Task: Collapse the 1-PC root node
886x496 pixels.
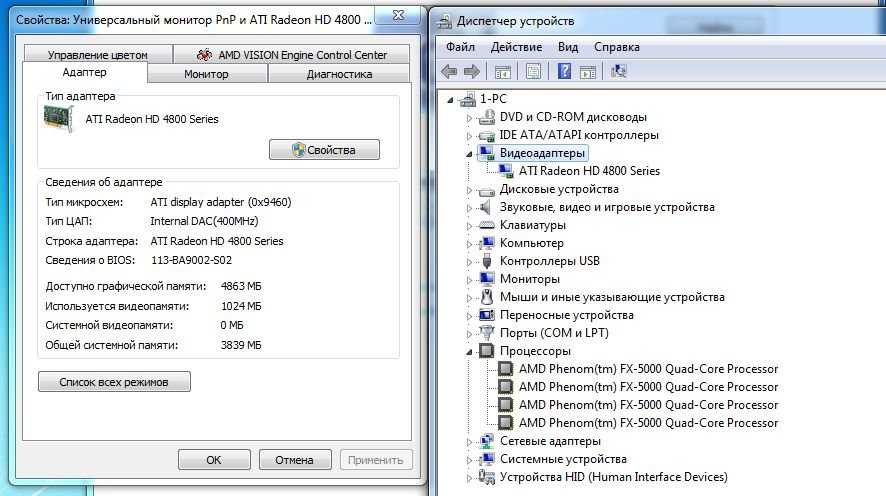Action: (x=450, y=100)
